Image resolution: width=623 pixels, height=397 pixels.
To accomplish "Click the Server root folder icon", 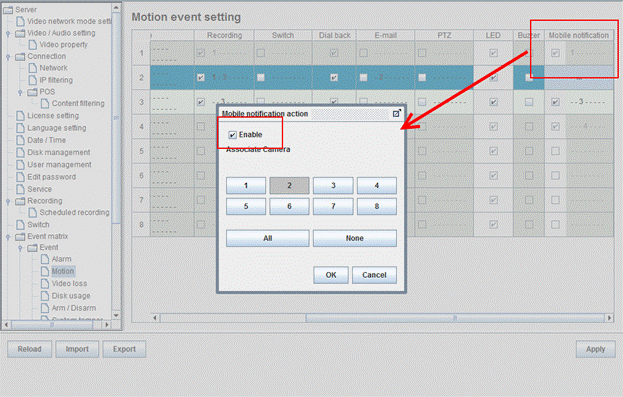I will [x=8, y=10].
